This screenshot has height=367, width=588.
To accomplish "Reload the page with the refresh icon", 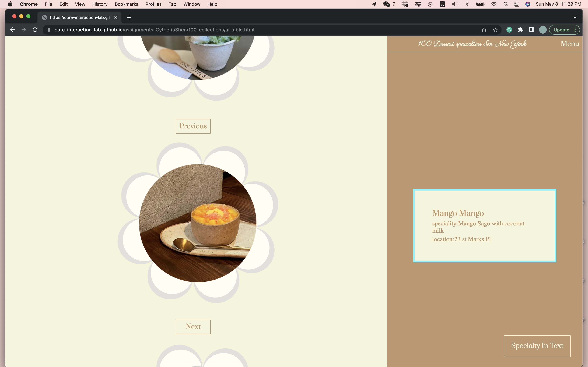I will pos(35,30).
